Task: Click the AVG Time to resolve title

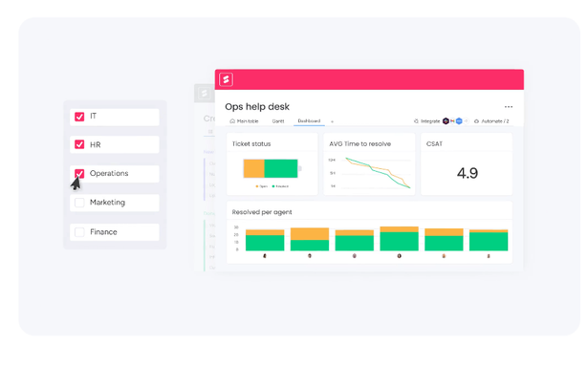Action: [x=360, y=143]
